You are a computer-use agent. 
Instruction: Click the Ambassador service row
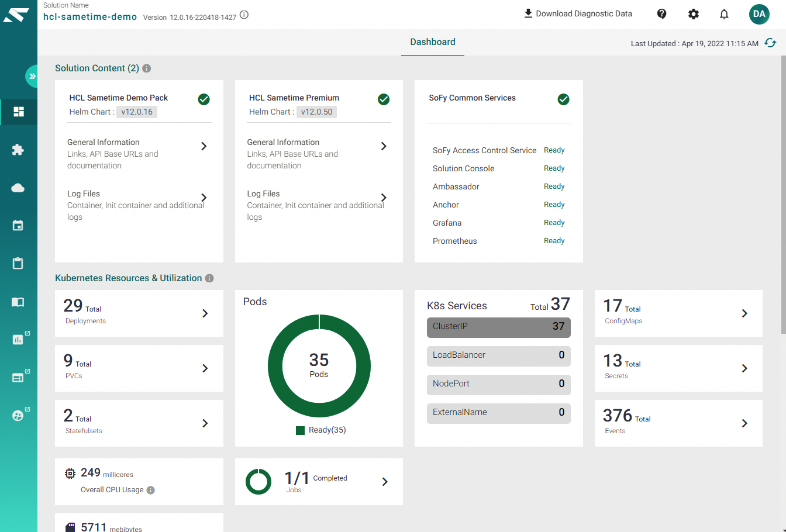pyautogui.click(x=499, y=186)
